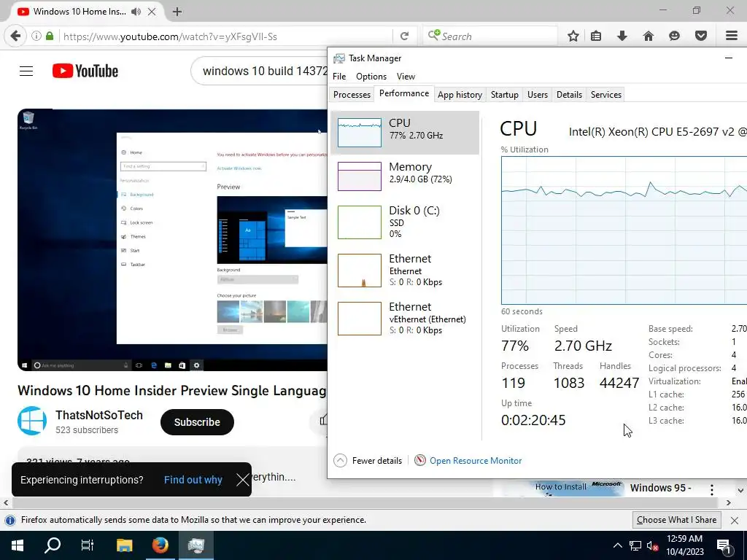This screenshot has height=560, width=747.
Task: Close the Mozilla data notification bar
Action: [x=735, y=520]
